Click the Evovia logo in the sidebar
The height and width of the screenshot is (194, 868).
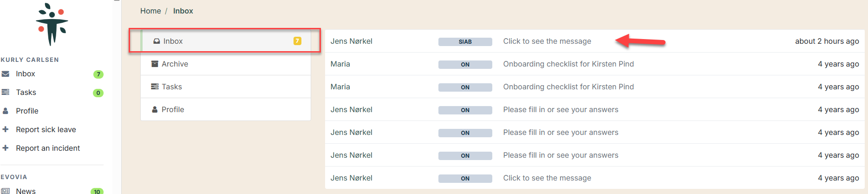pos(52,24)
